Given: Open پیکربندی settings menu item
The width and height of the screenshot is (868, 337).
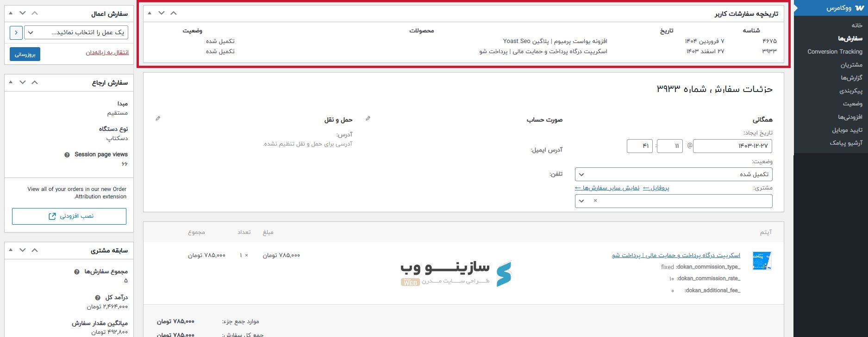Looking at the screenshot, I should click(851, 91).
